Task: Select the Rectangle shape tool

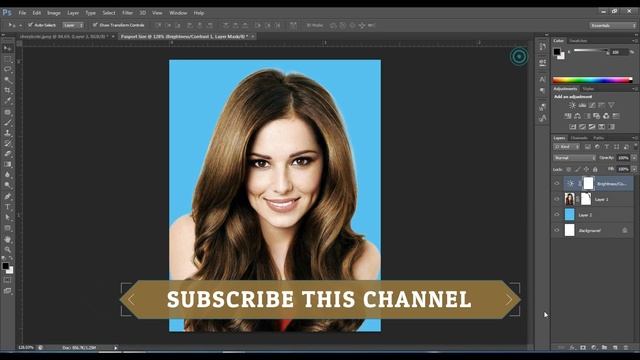Action: [x=7, y=228]
